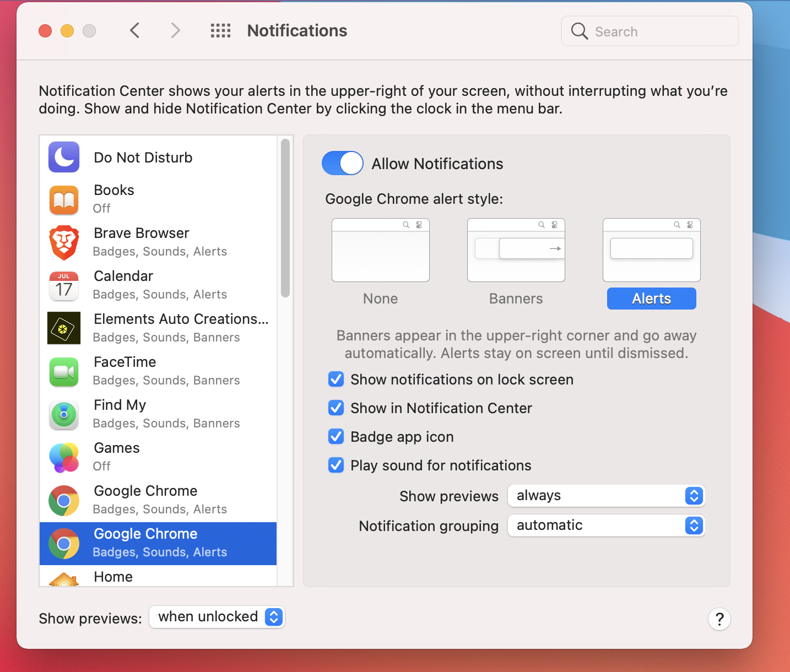This screenshot has width=790, height=672.
Task: Select 'Calendar' in the app list
Action: click(123, 276)
